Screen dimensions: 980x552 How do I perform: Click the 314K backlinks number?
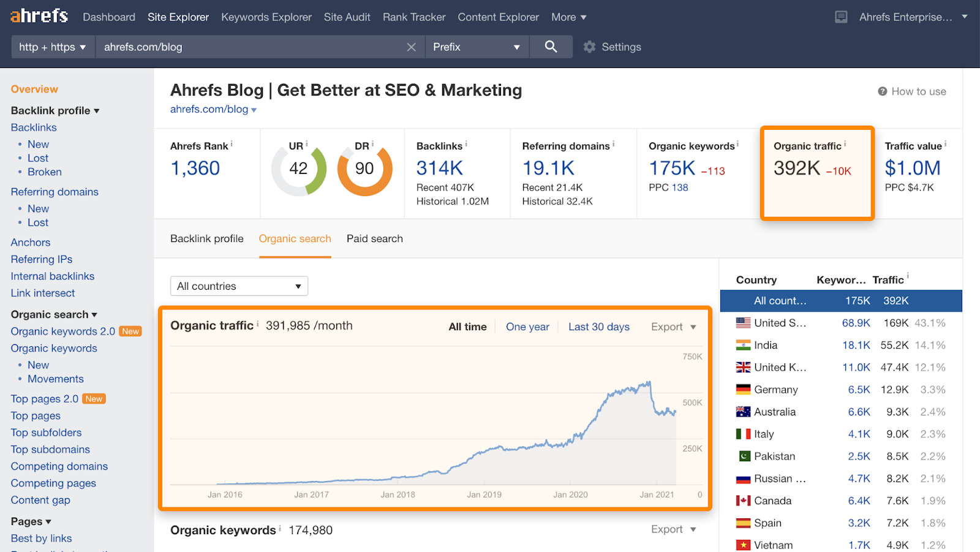pos(439,168)
